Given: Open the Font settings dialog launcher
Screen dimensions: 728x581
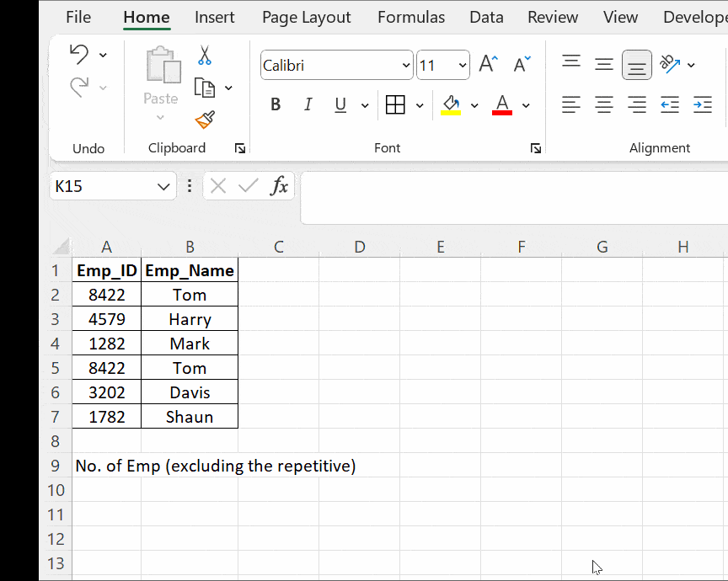Looking at the screenshot, I should click(536, 148).
